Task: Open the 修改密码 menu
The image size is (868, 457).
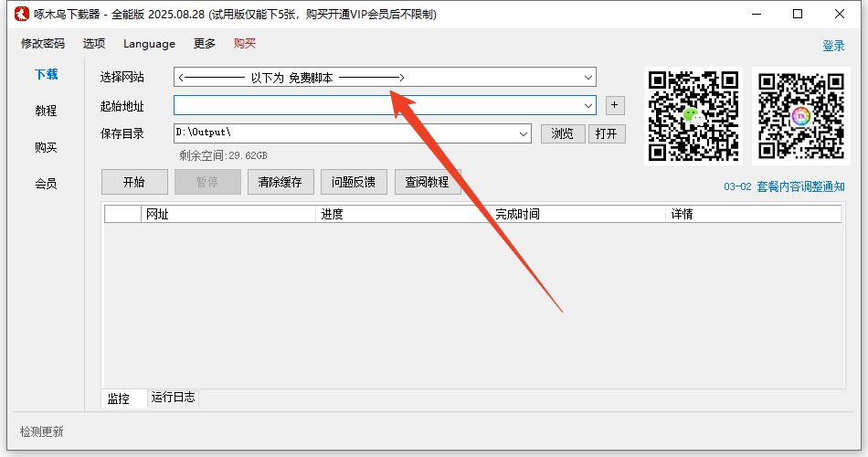Action: tap(43, 44)
